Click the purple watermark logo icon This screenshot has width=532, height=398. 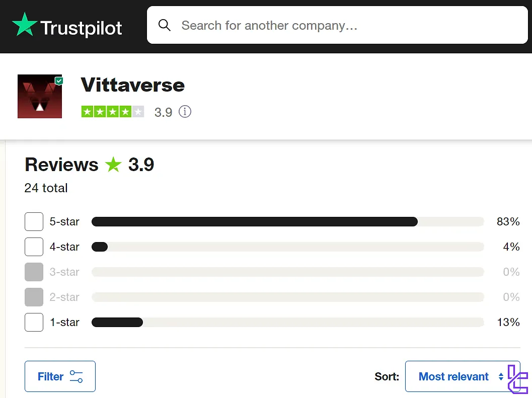517,379
